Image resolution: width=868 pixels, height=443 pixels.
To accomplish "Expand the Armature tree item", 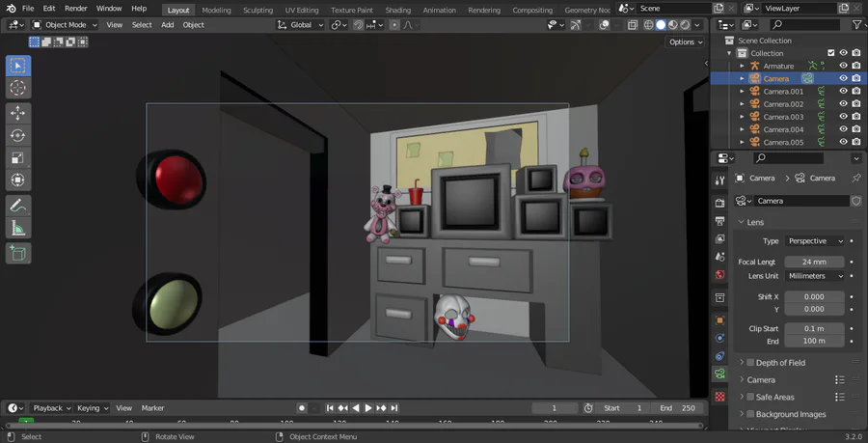I will pos(743,66).
